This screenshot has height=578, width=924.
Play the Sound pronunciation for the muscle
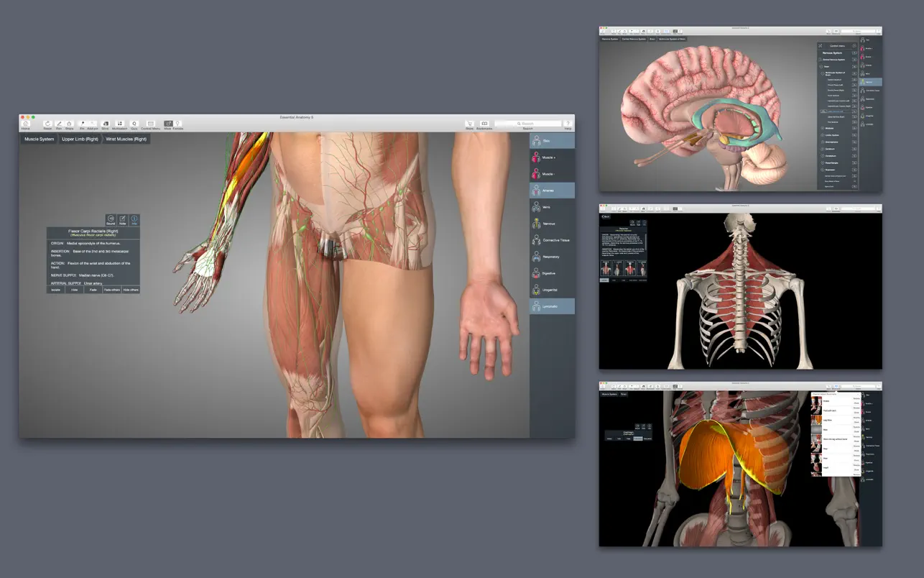pyautogui.click(x=111, y=219)
